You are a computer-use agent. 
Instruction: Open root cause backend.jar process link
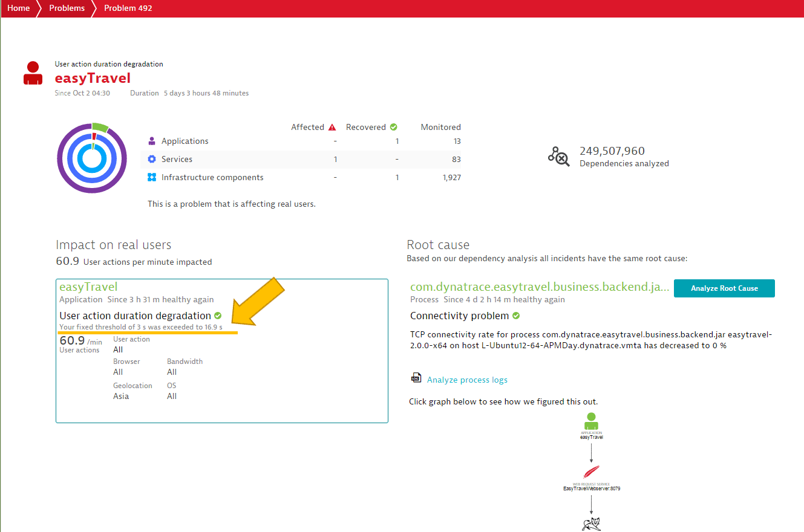coord(540,287)
